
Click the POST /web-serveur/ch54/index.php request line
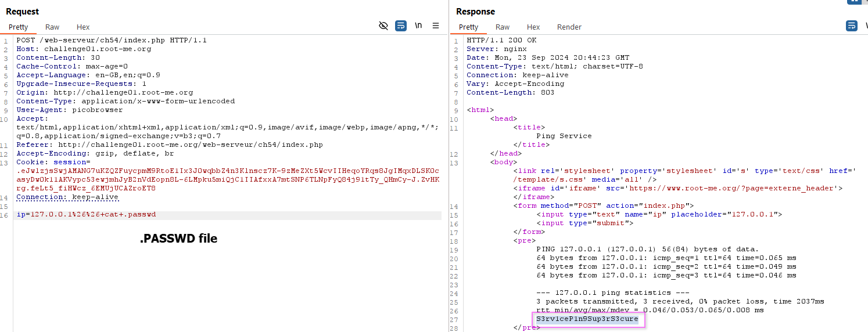[112, 40]
